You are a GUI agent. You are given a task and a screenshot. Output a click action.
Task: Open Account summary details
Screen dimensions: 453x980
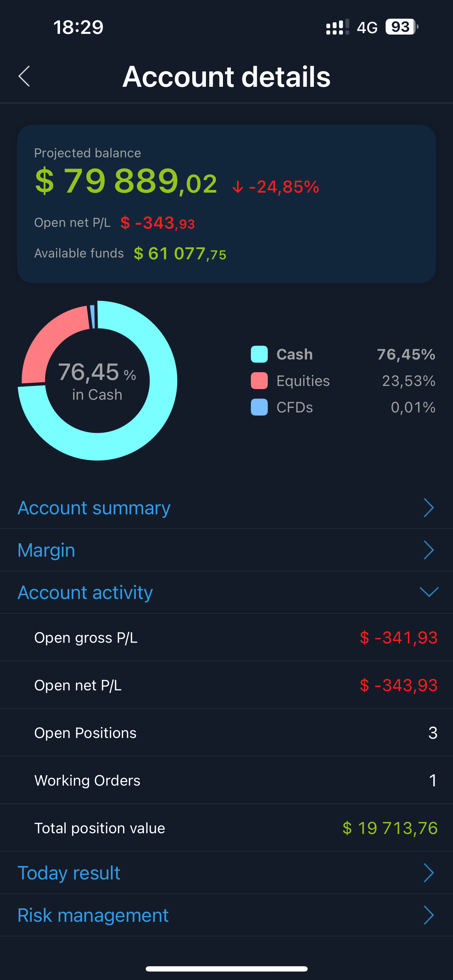(x=94, y=508)
